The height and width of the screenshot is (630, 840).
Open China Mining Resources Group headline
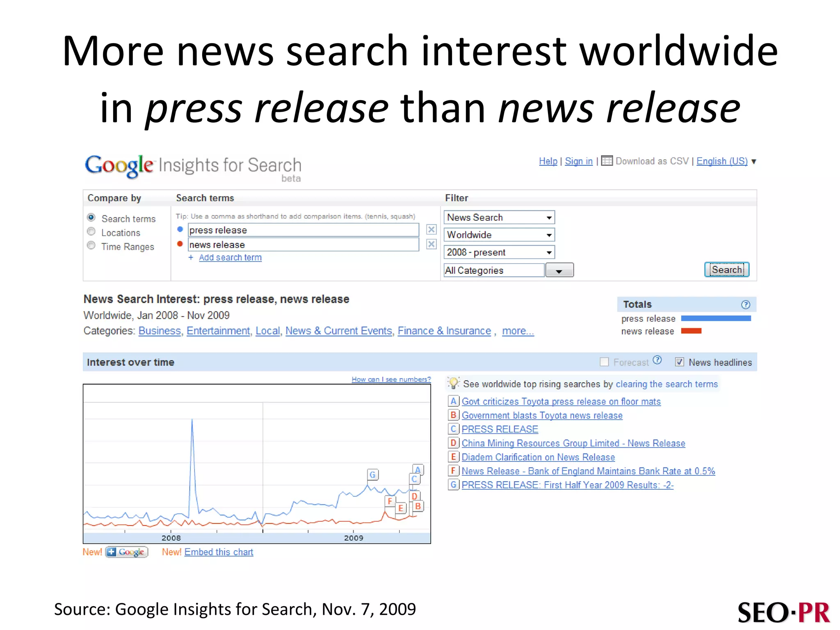point(573,443)
